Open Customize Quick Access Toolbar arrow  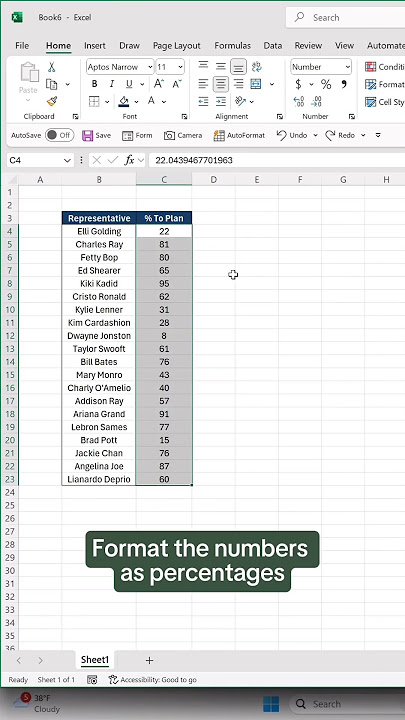378,135
